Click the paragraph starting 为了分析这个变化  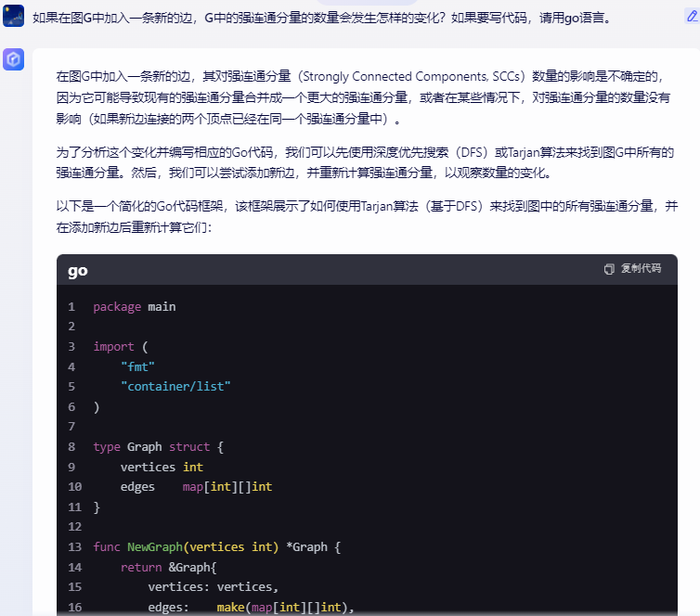[x=366, y=162]
